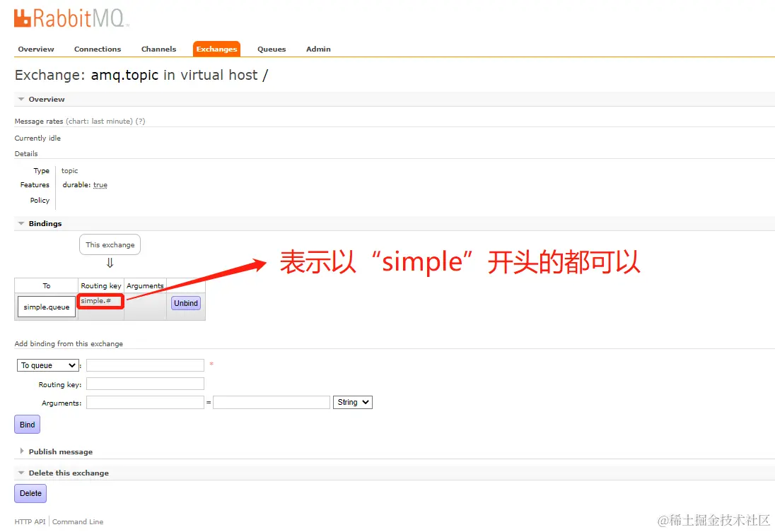Image resolution: width=775 pixels, height=532 pixels.
Task: Select the Exchanges tab
Action: [216, 49]
